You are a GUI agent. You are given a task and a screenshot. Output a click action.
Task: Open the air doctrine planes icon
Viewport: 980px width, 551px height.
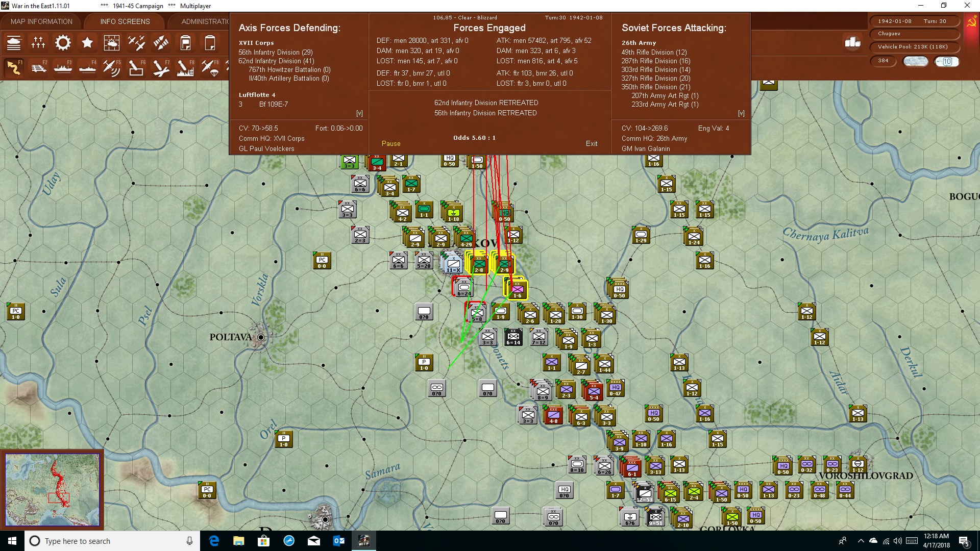[136, 43]
